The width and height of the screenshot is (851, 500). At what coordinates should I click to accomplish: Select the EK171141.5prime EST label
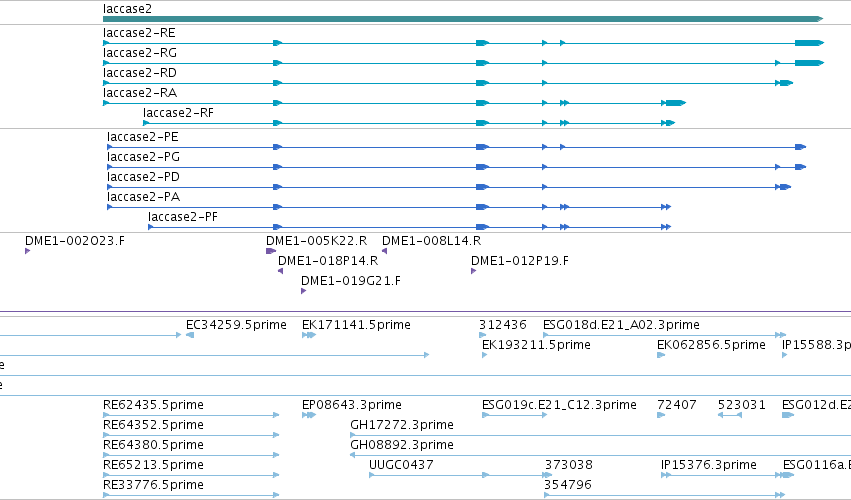coord(356,325)
